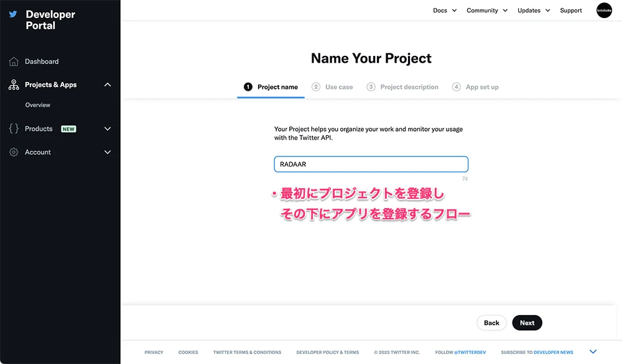Select the Project description step tab
This screenshot has width=622, height=364.
click(409, 87)
